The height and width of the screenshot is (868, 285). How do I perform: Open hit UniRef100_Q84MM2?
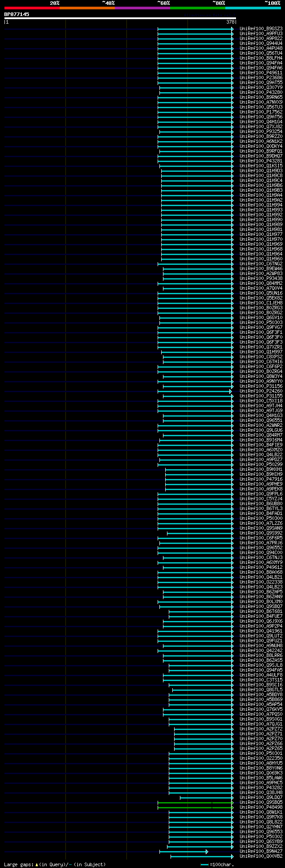point(261,283)
